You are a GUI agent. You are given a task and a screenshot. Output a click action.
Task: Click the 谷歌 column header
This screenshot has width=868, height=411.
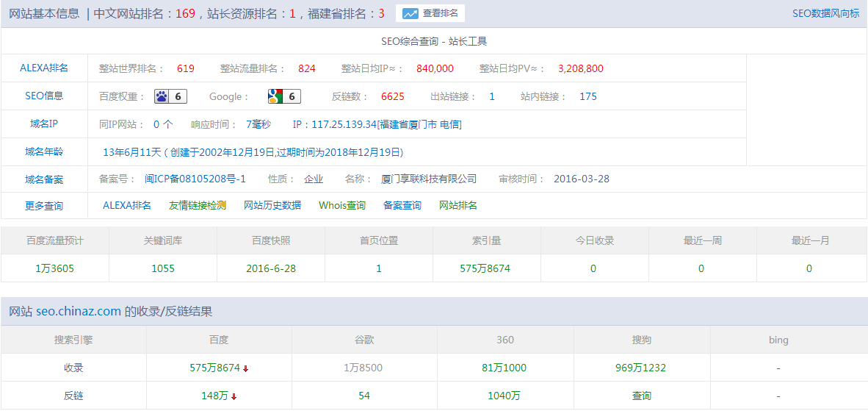pos(364,340)
